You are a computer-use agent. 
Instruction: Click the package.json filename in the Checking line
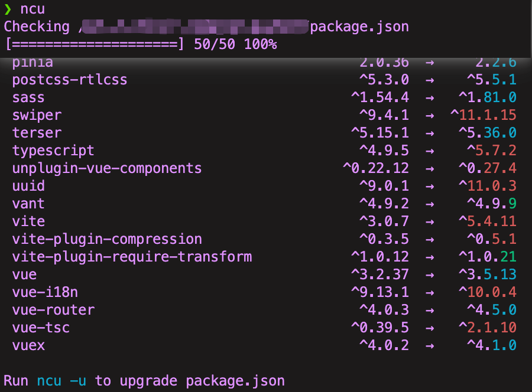tap(359, 27)
